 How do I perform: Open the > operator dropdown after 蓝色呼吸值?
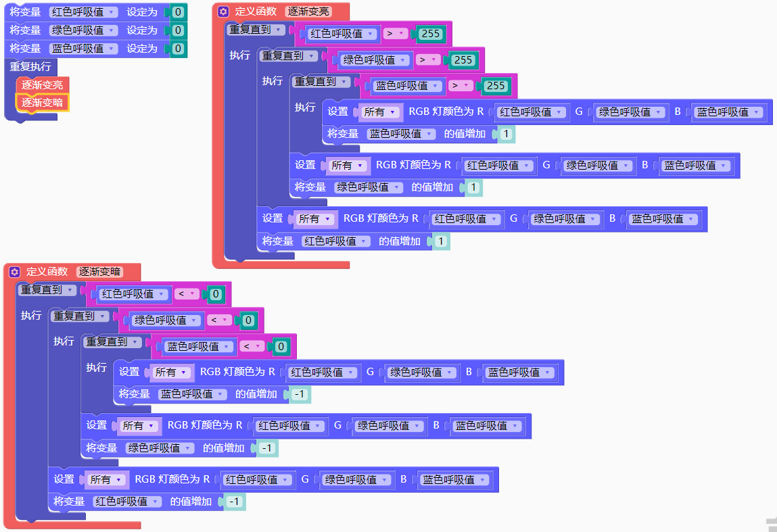[x=461, y=86]
